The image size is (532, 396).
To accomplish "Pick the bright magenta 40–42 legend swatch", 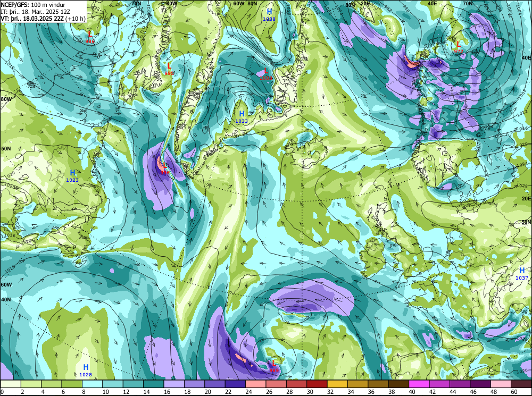I will tap(419, 384).
